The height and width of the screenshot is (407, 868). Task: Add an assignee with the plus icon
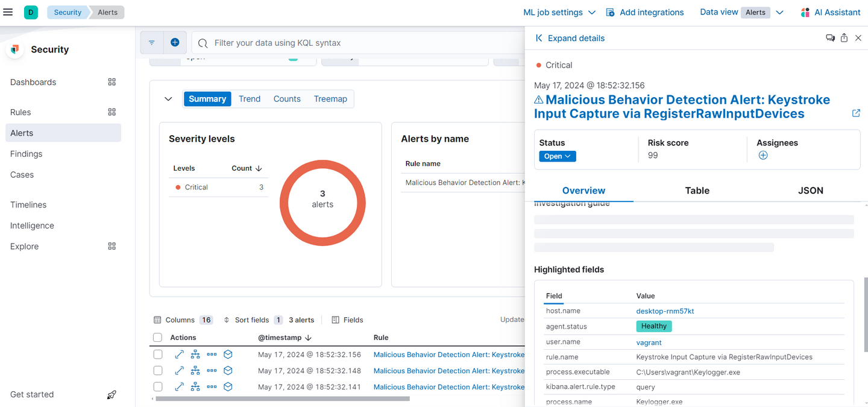pos(763,156)
